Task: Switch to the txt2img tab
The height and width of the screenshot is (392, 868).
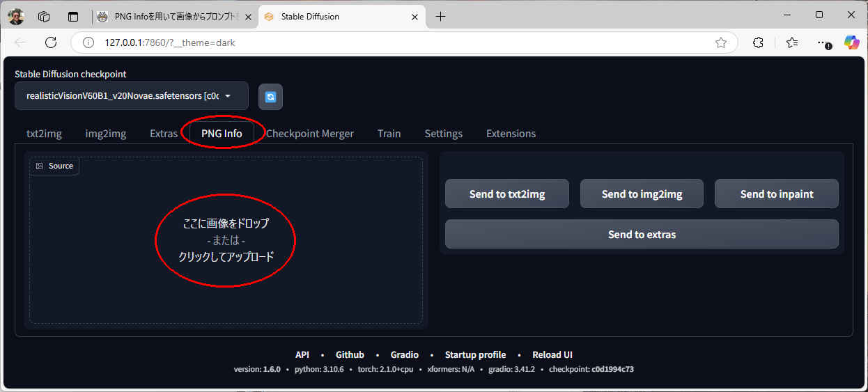Action: [x=44, y=134]
